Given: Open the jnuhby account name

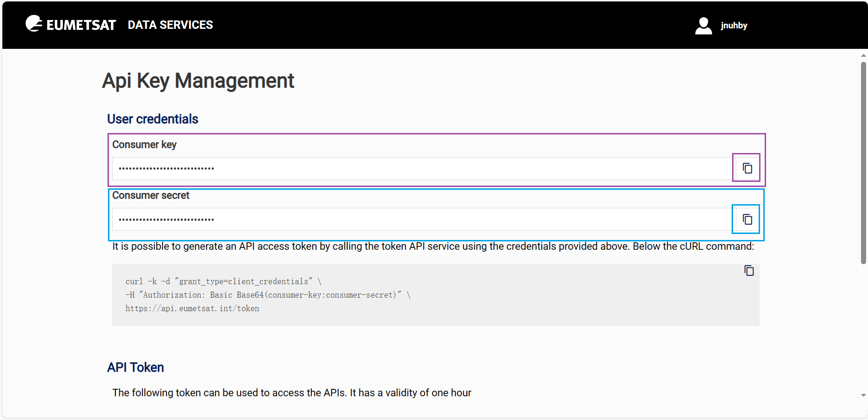Looking at the screenshot, I should (x=734, y=26).
